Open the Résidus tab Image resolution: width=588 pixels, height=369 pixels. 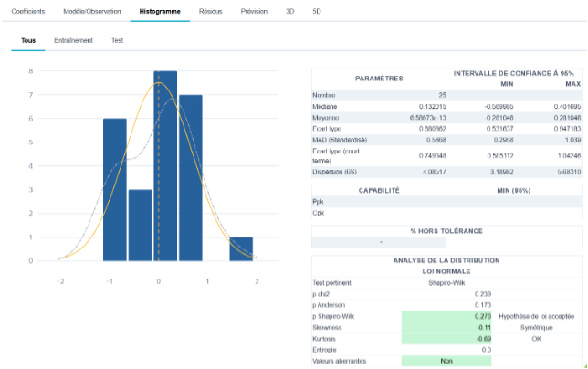(210, 11)
